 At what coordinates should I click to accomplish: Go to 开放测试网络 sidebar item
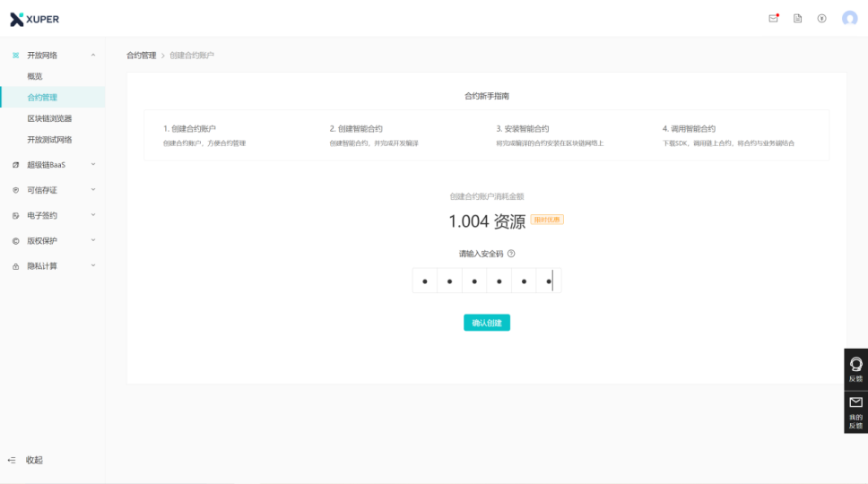49,140
